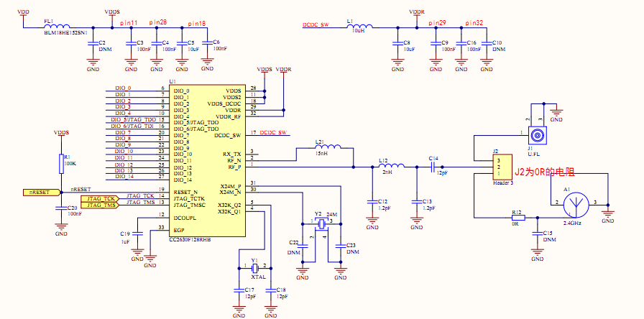Click the RF_N pin name in U1
The image size is (644, 319).
pos(235,160)
